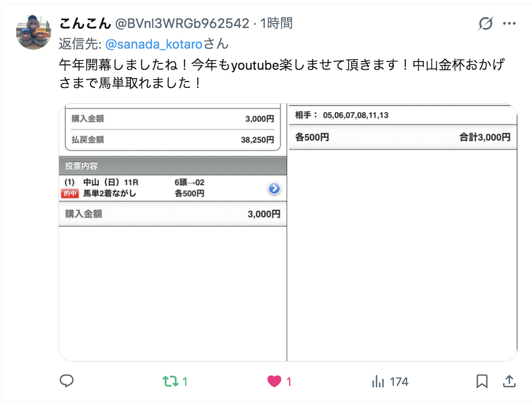
Task: Unlike the tweet via pink heart
Action: pos(274,381)
